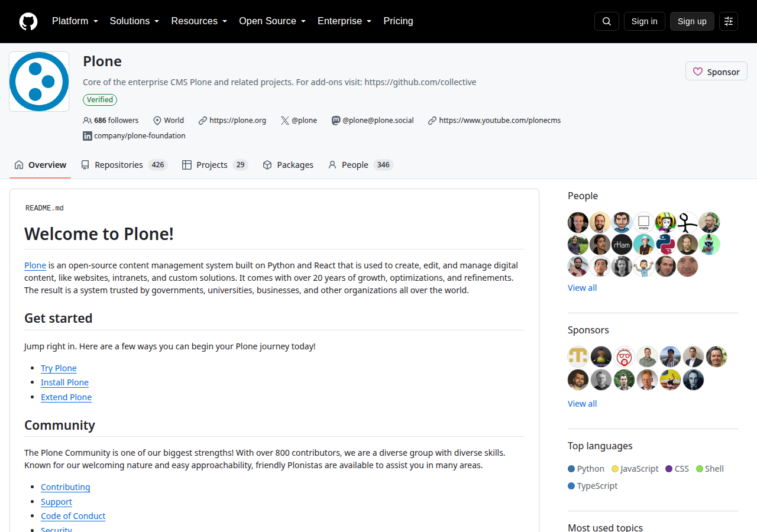The width and height of the screenshot is (757, 532).
Task: Click View all under People
Action: [x=583, y=288]
